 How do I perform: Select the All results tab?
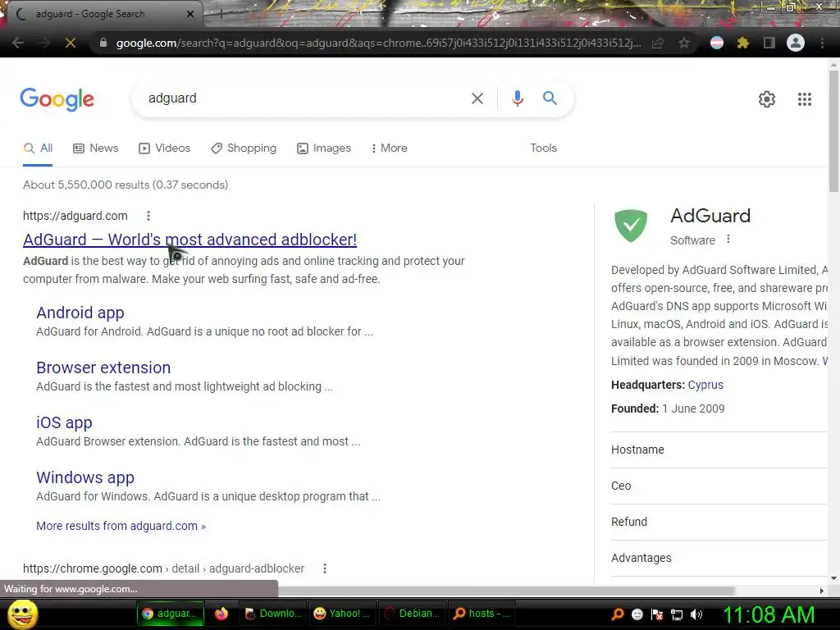point(38,148)
